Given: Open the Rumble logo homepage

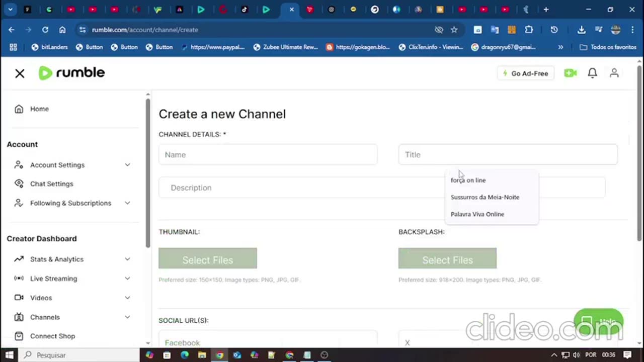Looking at the screenshot, I should click(x=72, y=73).
